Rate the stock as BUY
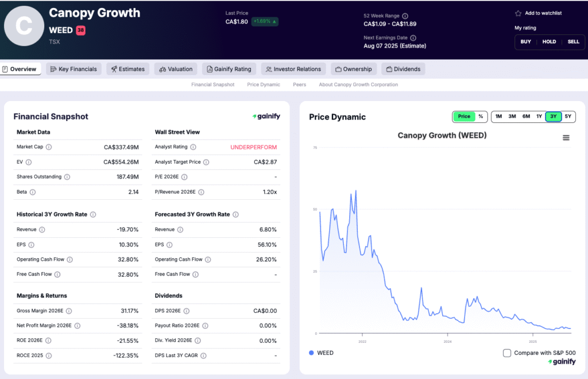 pos(525,42)
